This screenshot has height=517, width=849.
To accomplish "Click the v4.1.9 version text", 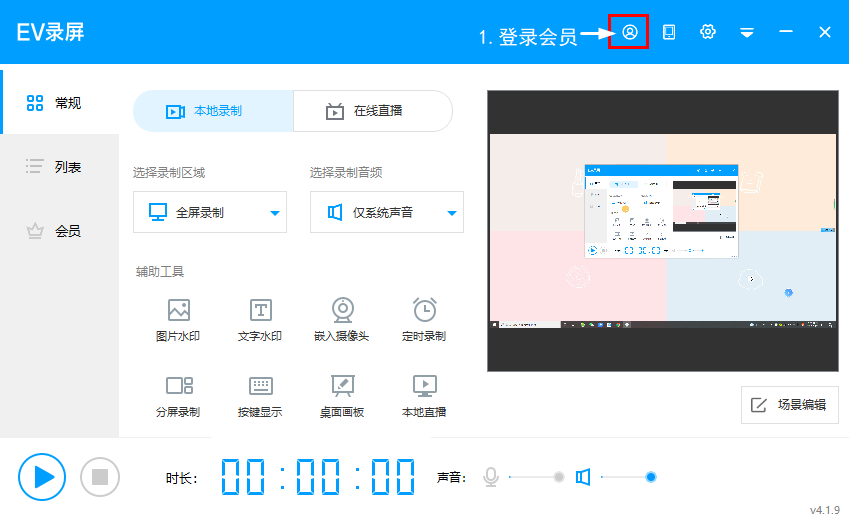I will 825,510.
